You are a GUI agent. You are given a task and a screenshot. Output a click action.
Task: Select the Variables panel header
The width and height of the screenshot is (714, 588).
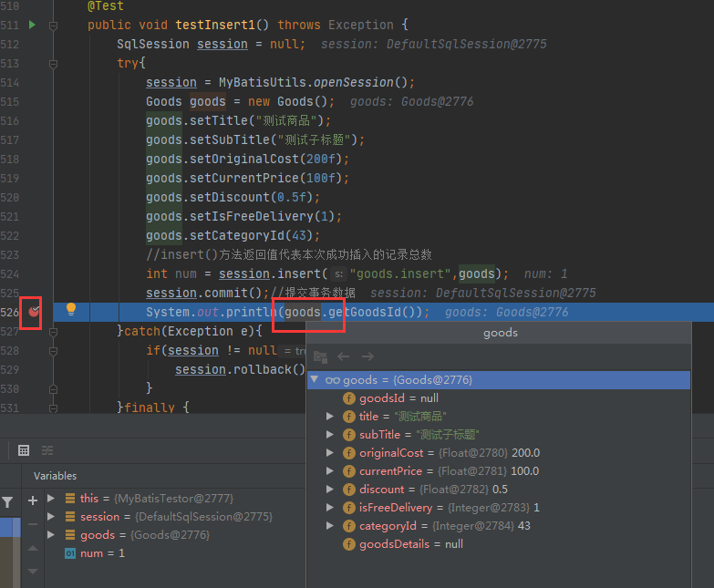click(55, 476)
